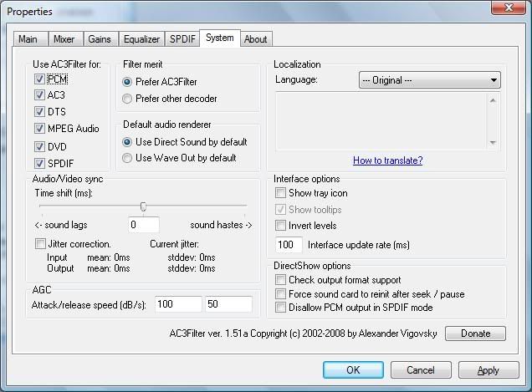Screen dimensions: 532x392
Task: Enable Disallow PCM output in SPDIF mode
Action: tap(280, 308)
